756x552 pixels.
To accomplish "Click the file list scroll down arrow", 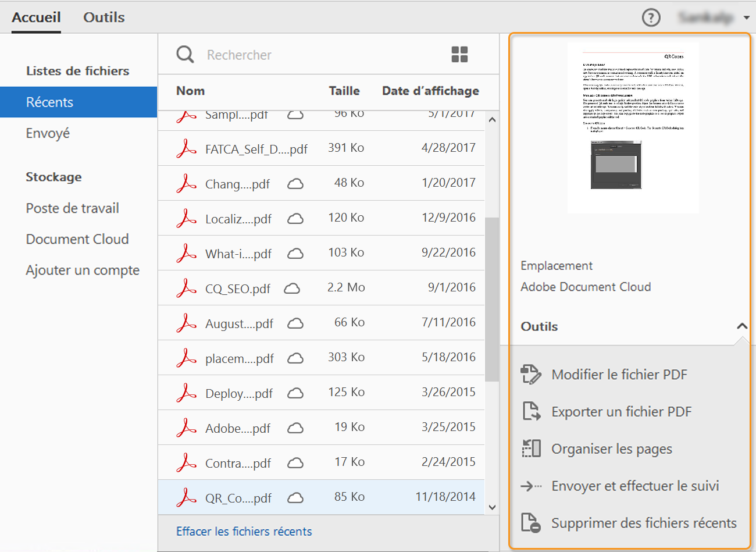I will click(492, 507).
